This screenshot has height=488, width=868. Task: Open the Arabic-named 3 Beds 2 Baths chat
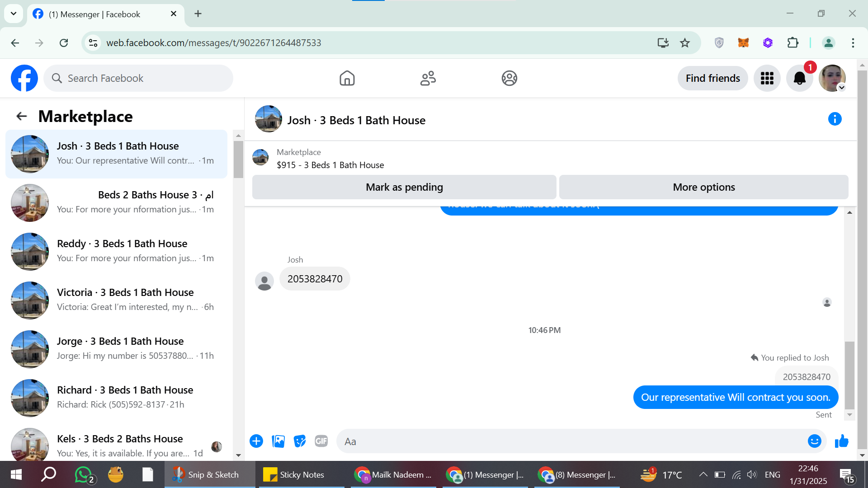(116, 202)
